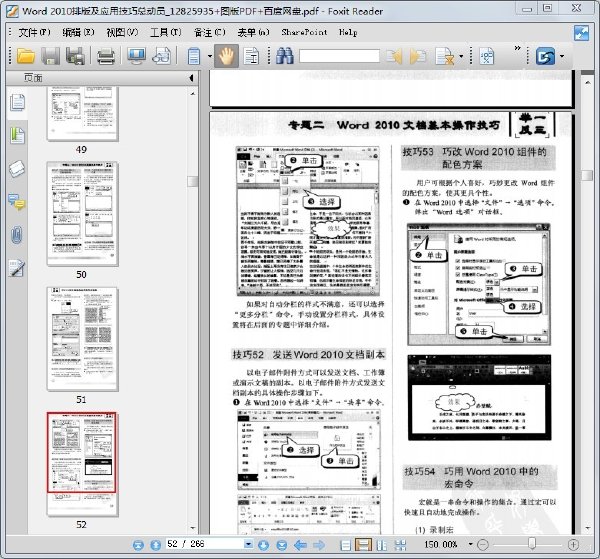Click the glasses read-mode icon
This screenshot has width=600, height=559.
[x=161, y=56]
